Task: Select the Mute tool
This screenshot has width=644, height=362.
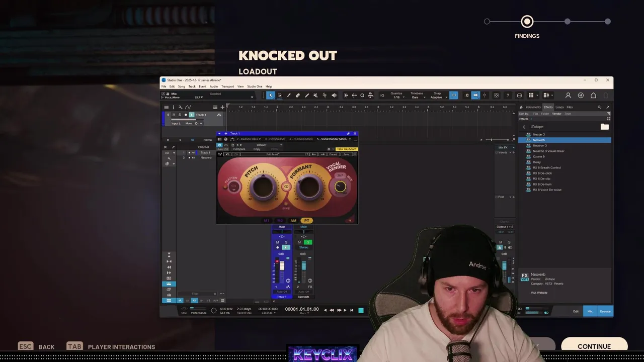Action: [315, 95]
